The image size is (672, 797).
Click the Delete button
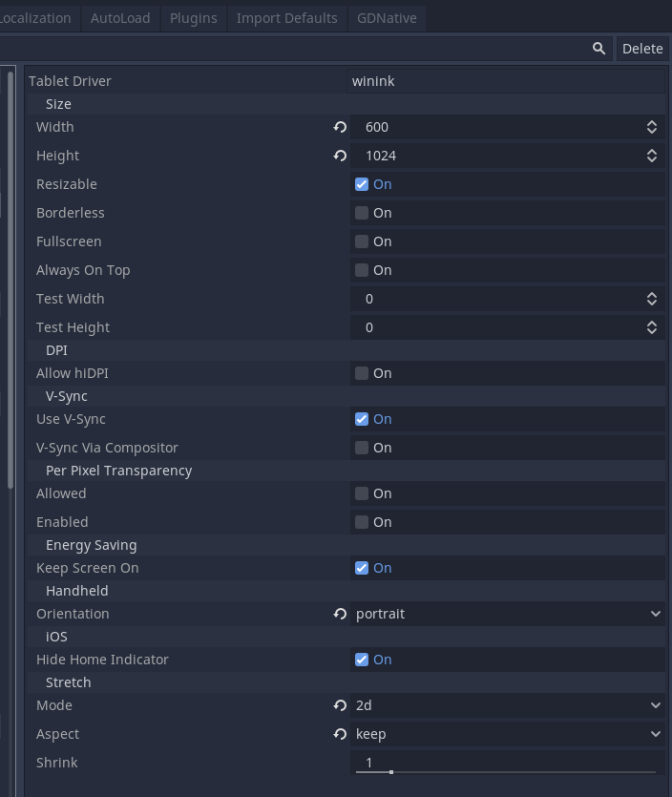642,49
